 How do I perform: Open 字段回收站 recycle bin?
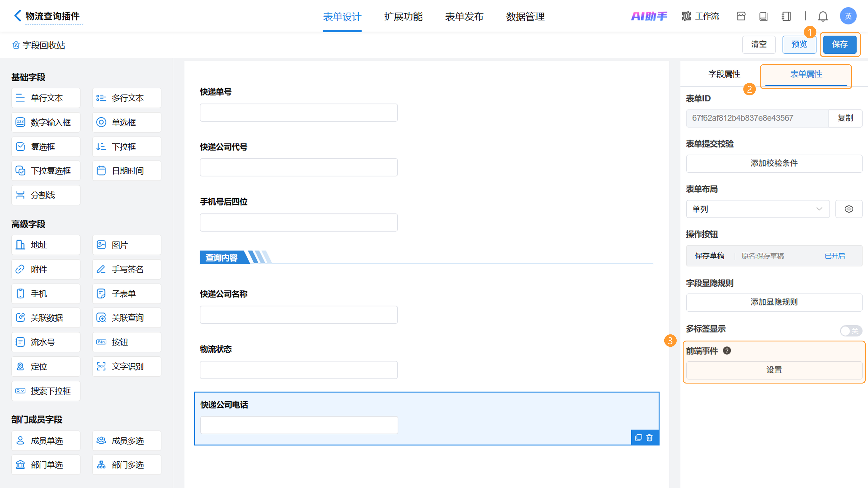pyautogui.click(x=38, y=45)
